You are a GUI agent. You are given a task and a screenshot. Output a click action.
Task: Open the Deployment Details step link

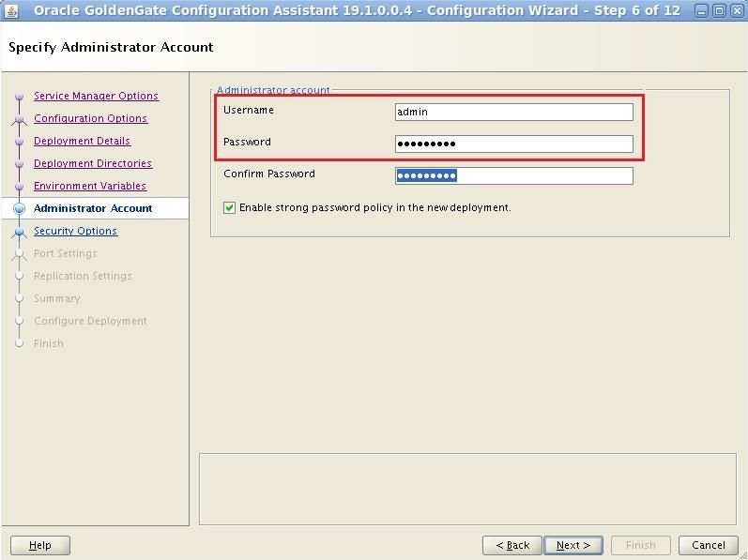[x=82, y=141]
